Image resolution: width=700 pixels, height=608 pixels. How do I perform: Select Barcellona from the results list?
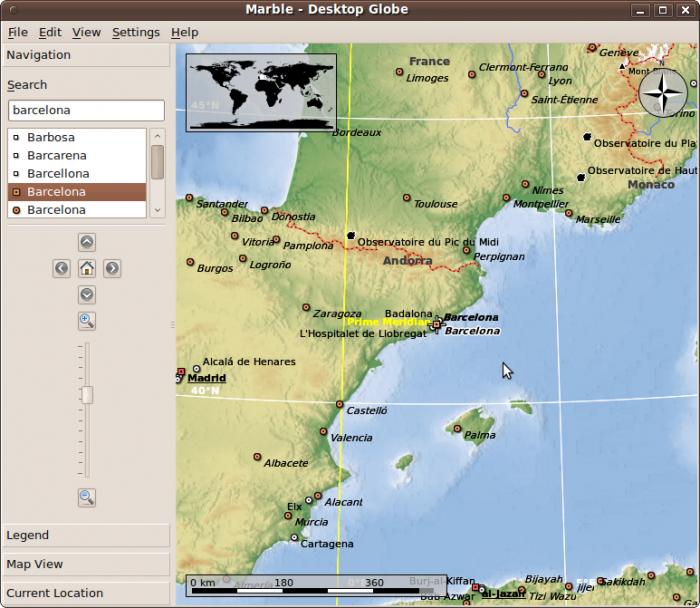click(x=58, y=173)
